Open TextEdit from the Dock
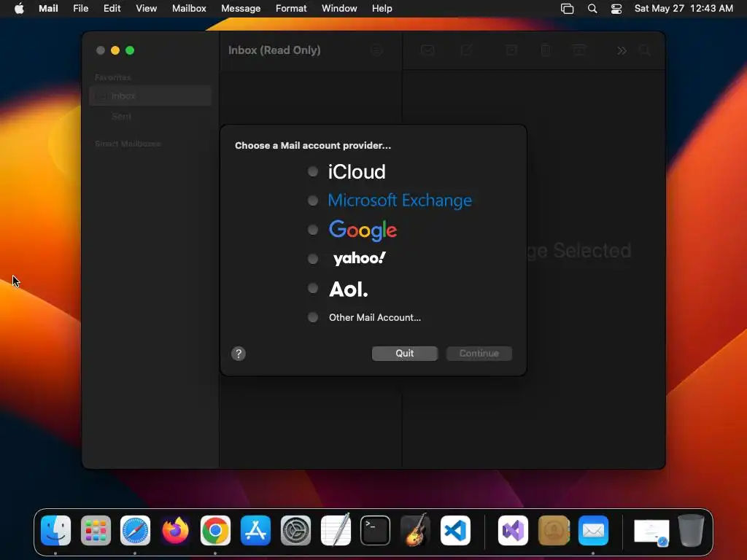Viewport: 747px width, 560px height. 336,529
